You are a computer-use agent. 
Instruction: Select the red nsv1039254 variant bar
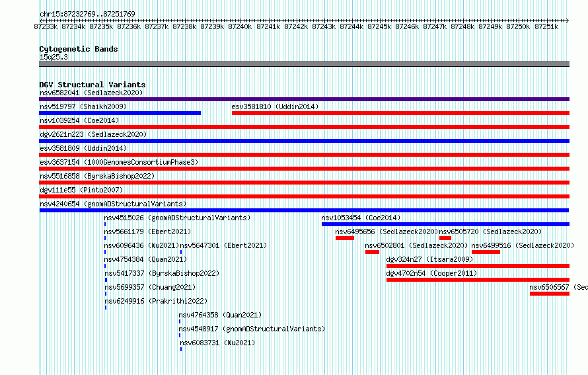click(x=304, y=127)
